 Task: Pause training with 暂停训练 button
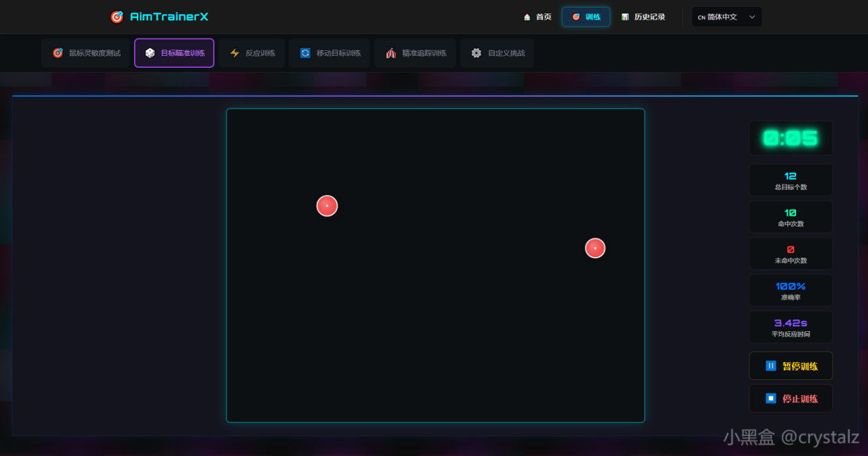click(791, 366)
